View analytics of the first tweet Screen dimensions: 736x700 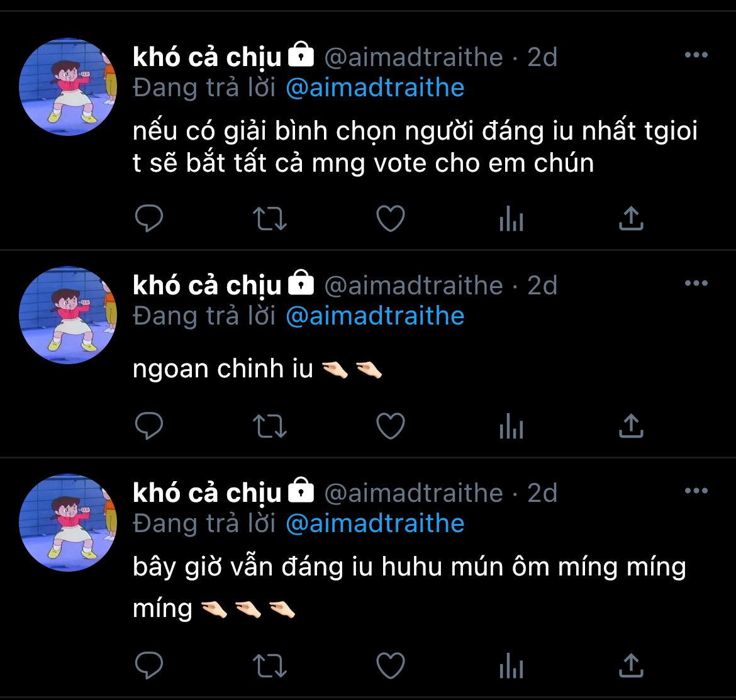tap(511, 219)
